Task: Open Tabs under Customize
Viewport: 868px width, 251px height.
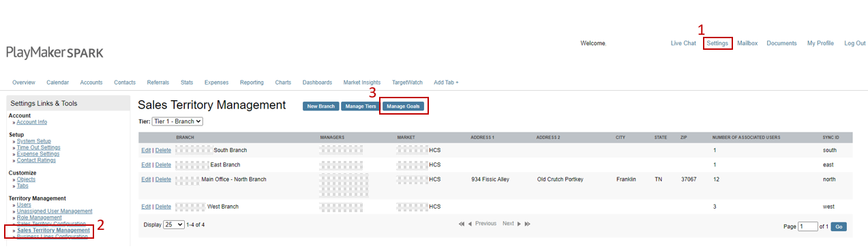Action: (x=23, y=186)
